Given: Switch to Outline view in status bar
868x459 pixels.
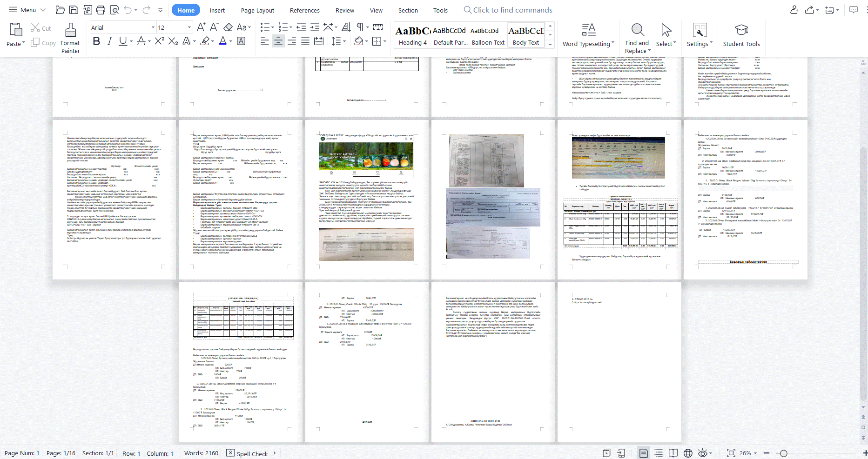Looking at the screenshot, I should pyautogui.click(x=659, y=453).
